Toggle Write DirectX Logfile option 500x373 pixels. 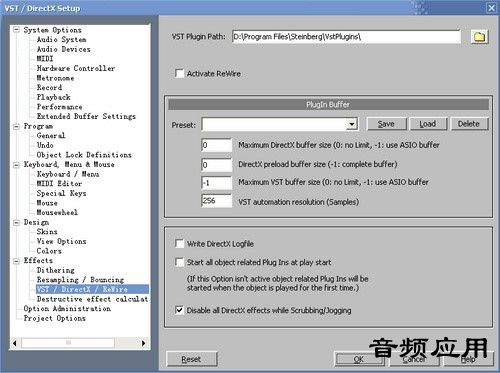179,244
